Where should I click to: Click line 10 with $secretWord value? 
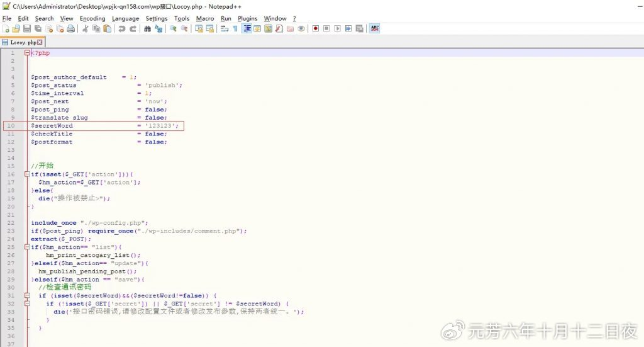[x=104, y=126]
